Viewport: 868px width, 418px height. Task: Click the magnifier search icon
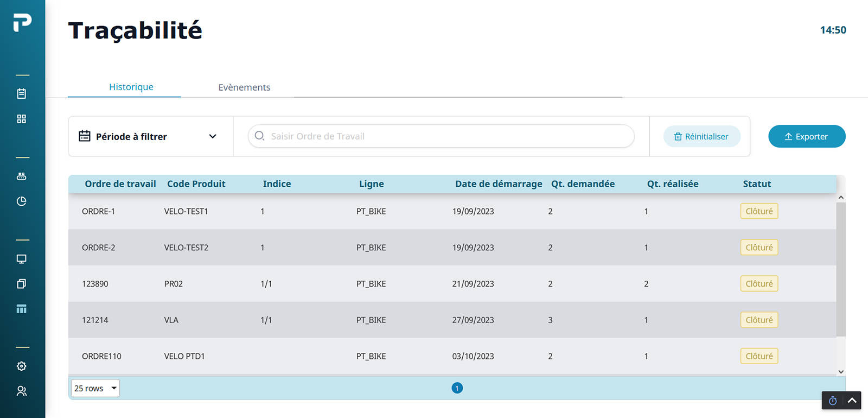[259, 136]
